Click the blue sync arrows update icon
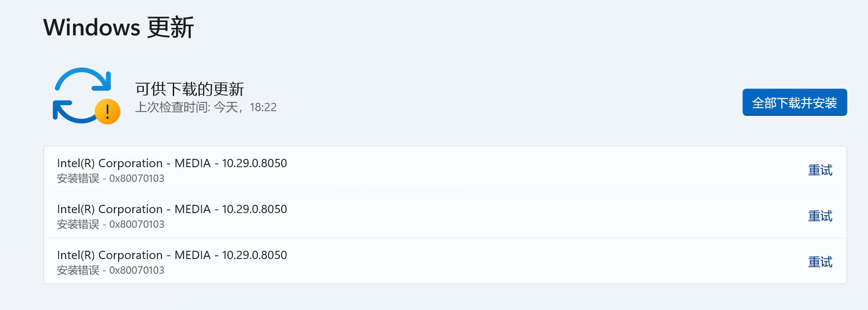The width and height of the screenshot is (868, 310). pyautogui.click(x=83, y=95)
